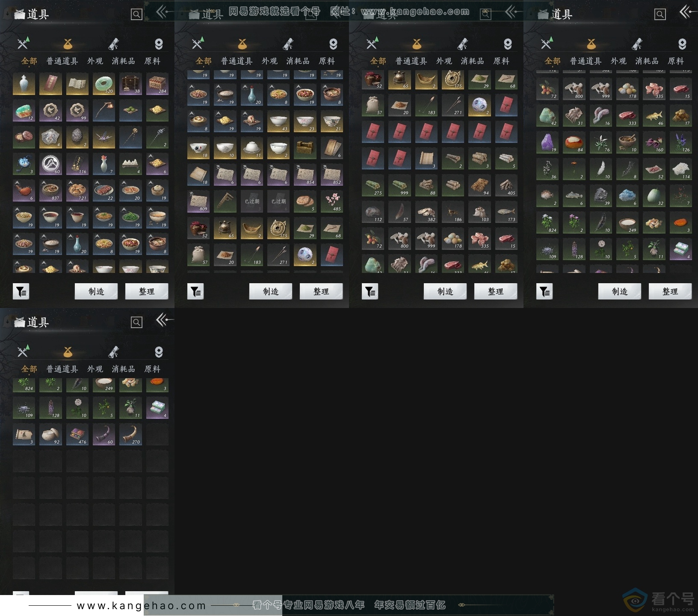698x616 pixels.
Task: Select the jade ring item with count 520
Action: point(104,84)
